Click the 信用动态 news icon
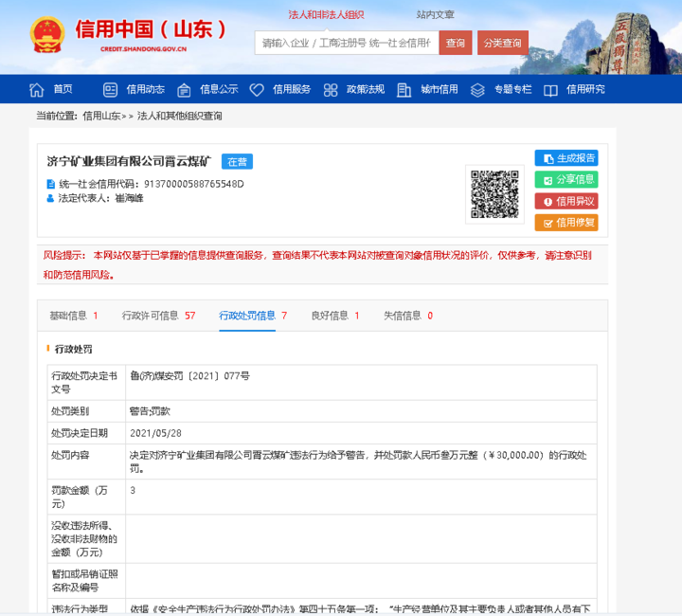Screen dimensions: 682x616 tap(110, 90)
